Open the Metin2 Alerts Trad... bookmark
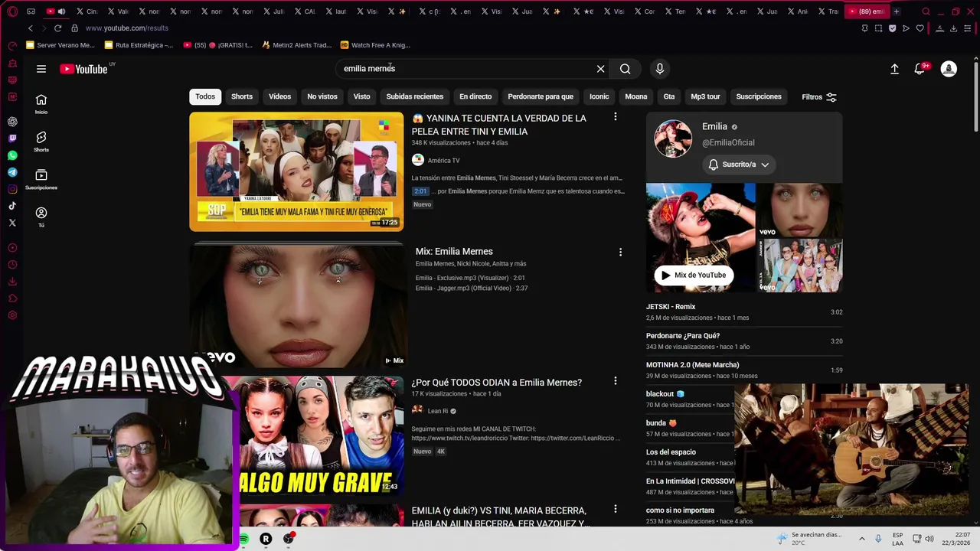The image size is (980, 551). point(296,45)
